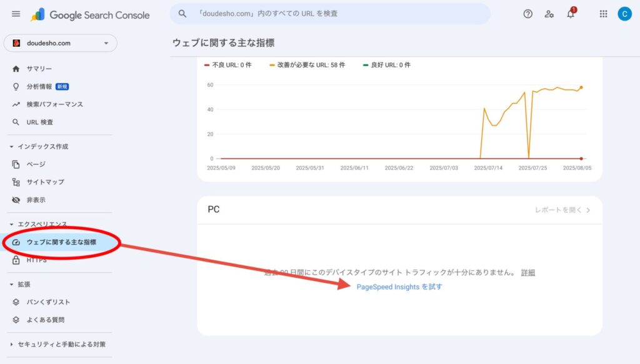Toggle the 良好 URL legend series
Screen dimensions: 640x364
pos(386,65)
